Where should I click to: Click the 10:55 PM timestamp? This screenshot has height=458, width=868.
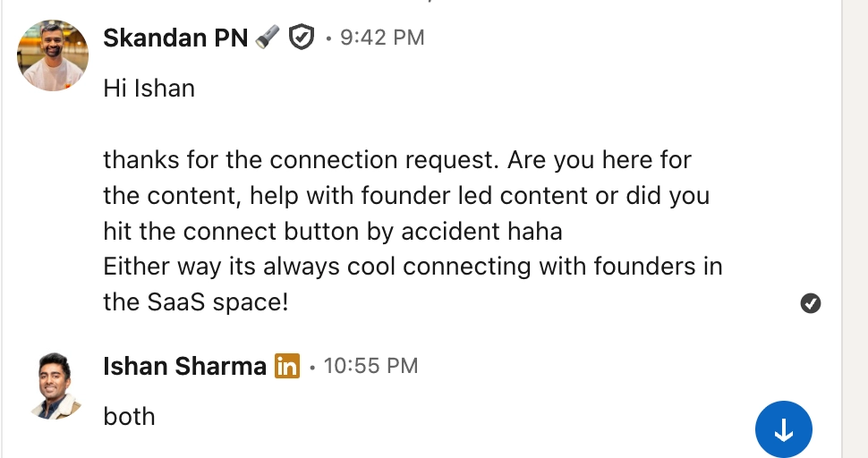pos(370,366)
